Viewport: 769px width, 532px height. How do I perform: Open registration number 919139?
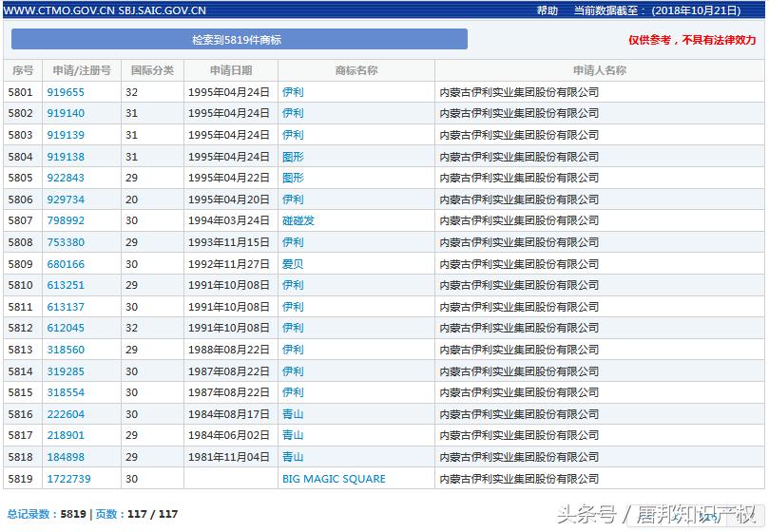(66, 135)
